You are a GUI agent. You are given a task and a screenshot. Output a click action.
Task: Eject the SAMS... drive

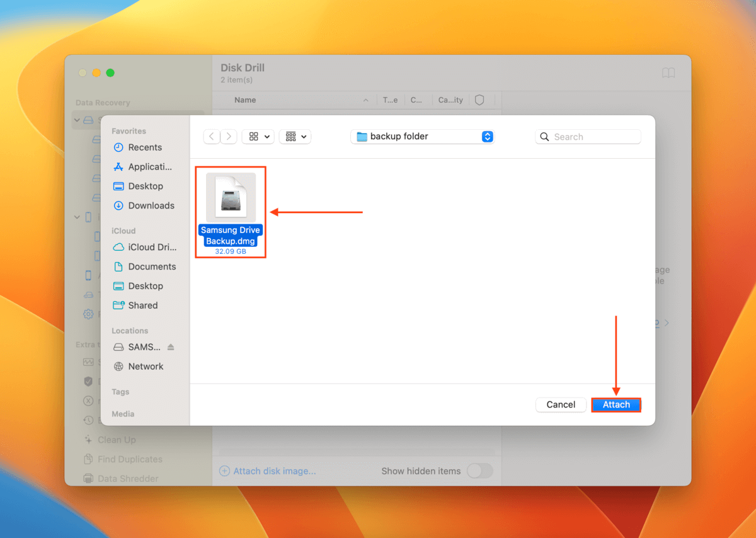click(x=171, y=347)
